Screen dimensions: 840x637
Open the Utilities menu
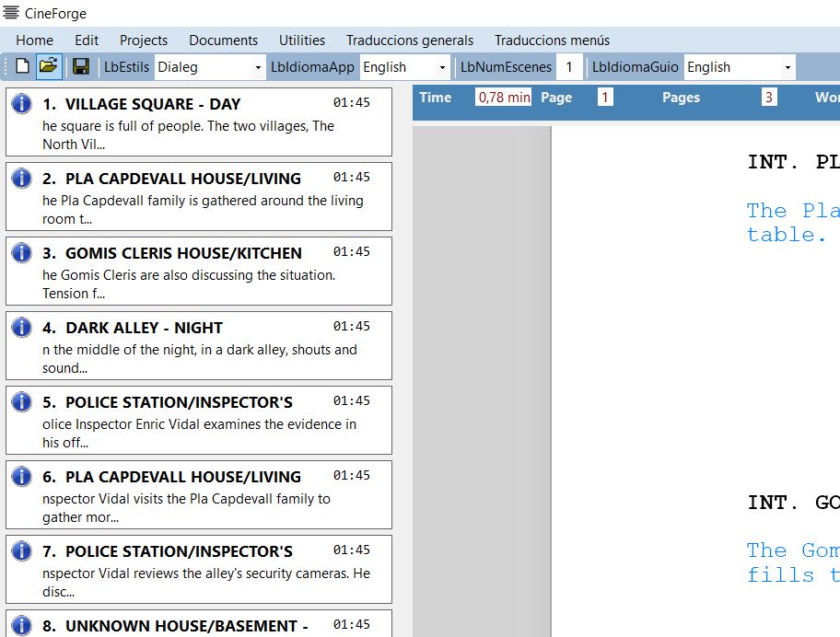point(301,41)
